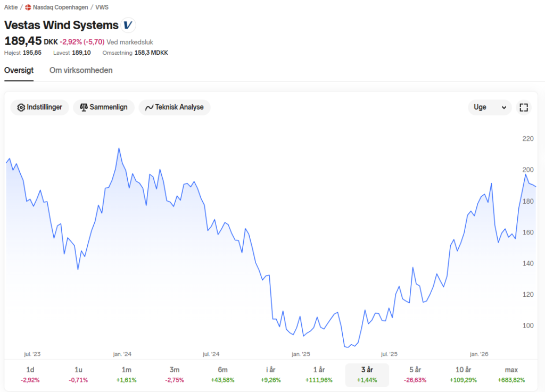Screen dimensions: 545x392
Task: Select the Oversigt tab
Action: (x=19, y=70)
